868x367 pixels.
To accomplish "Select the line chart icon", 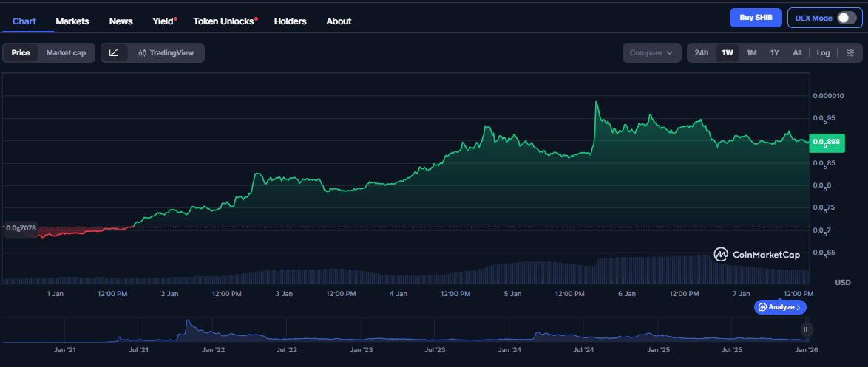I will point(114,53).
